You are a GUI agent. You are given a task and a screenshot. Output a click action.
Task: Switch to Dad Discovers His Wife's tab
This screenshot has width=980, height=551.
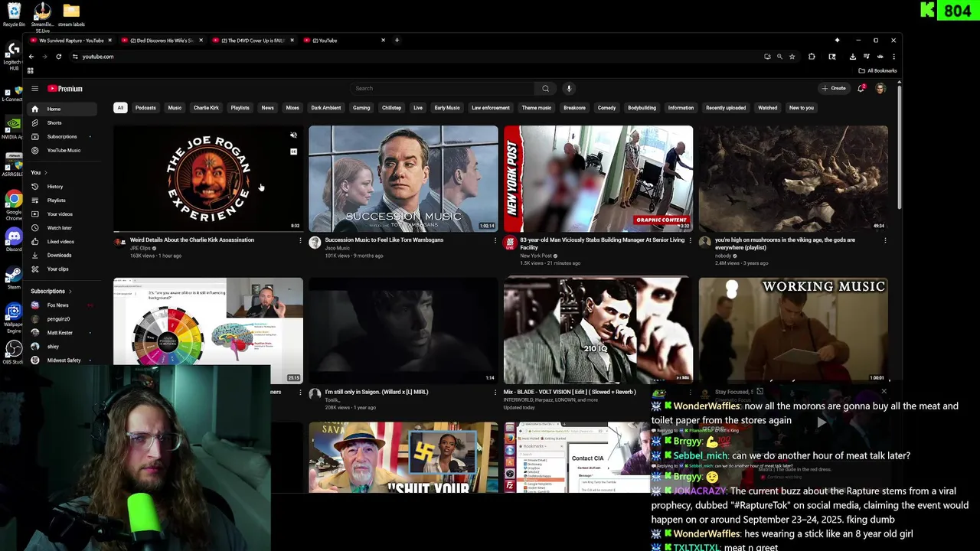(x=162, y=40)
